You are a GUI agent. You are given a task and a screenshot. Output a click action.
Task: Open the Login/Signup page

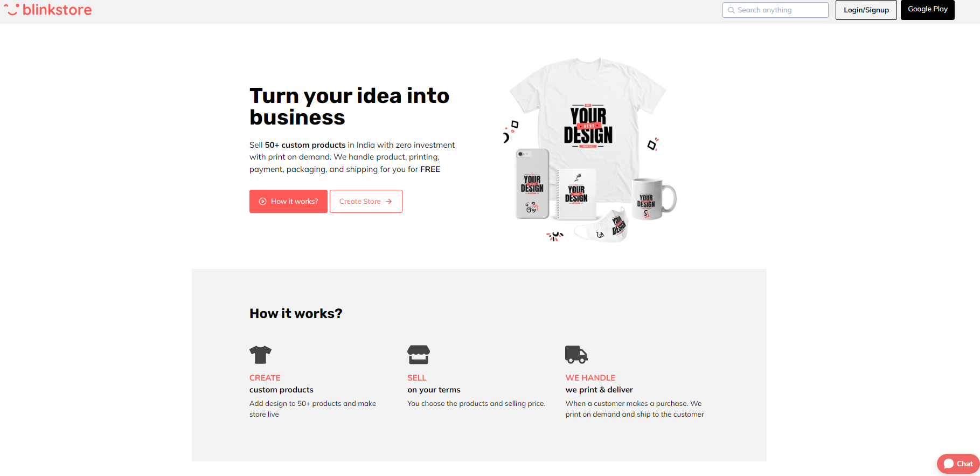pyautogui.click(x=866, y=10)
